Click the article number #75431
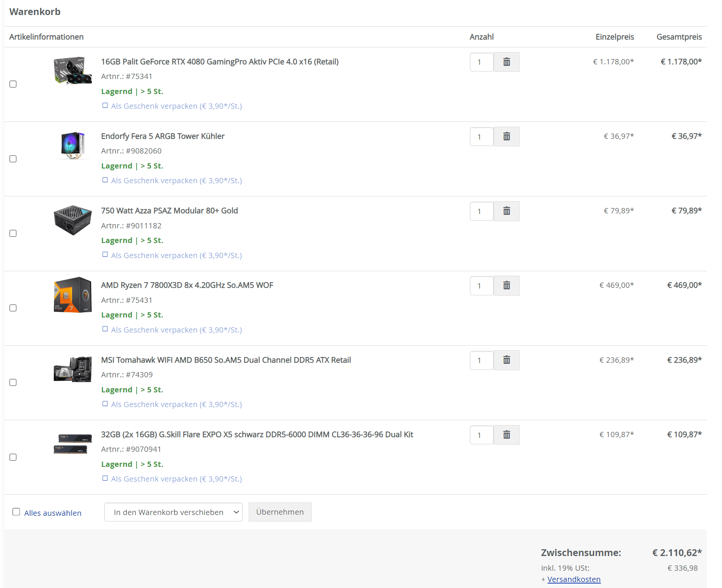The image size is (722, 588). [139, 300]
